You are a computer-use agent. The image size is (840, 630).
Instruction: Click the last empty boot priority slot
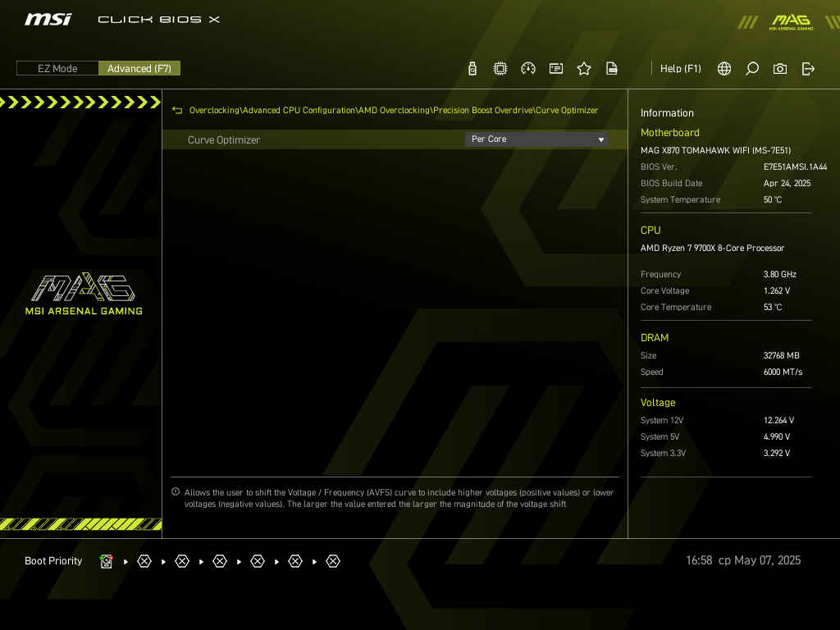(x=333, y=561)
